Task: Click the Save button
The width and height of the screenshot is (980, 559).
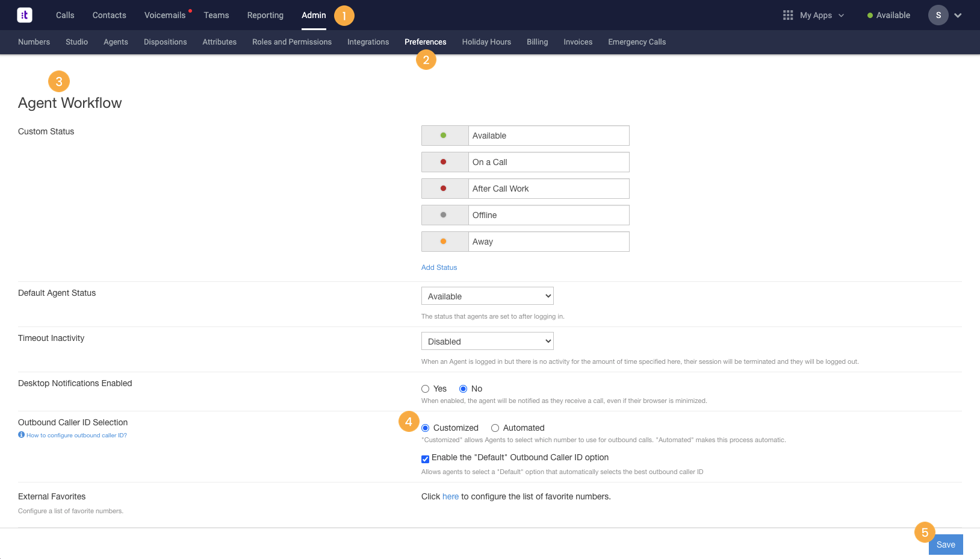Action: [x=946, y=545]
